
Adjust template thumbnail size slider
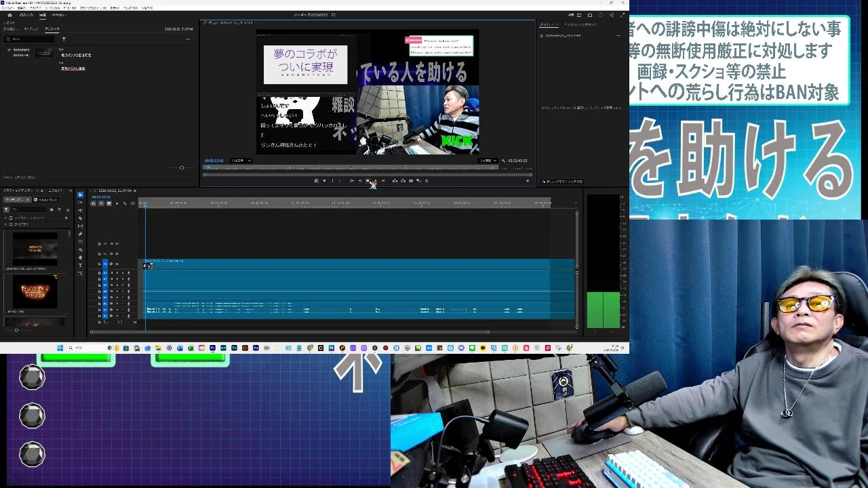(16, 330)
